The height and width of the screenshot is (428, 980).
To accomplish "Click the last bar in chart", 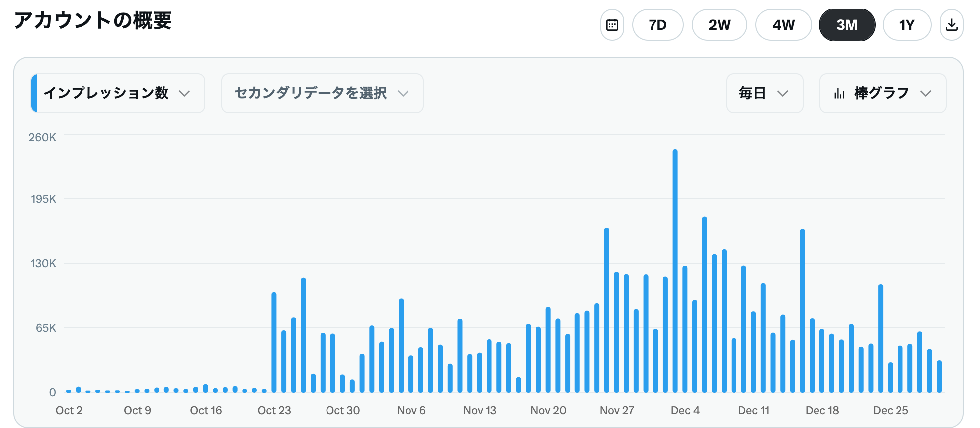I will pos(939,376).
